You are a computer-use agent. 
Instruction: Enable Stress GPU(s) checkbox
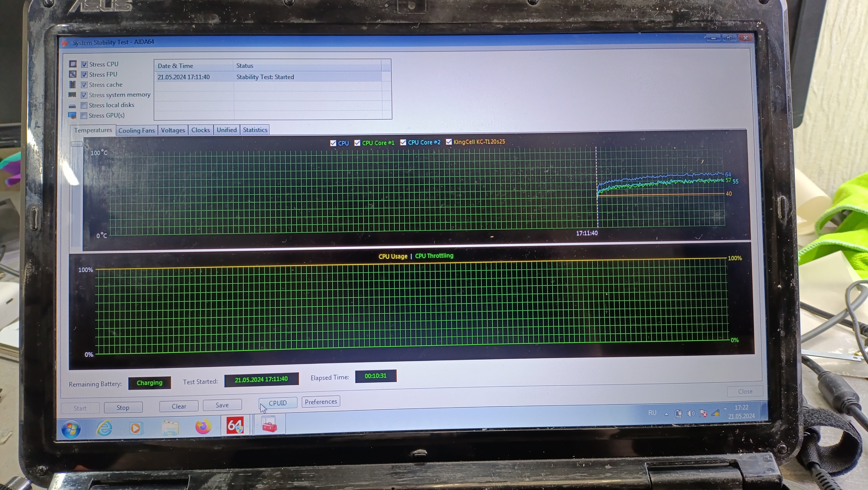click(x=84, y=116)
